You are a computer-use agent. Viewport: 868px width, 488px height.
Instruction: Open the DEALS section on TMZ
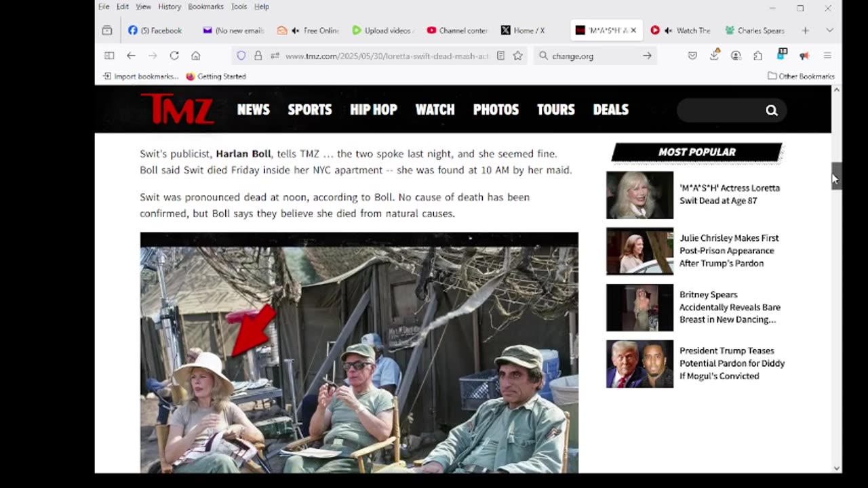point(611,109)
